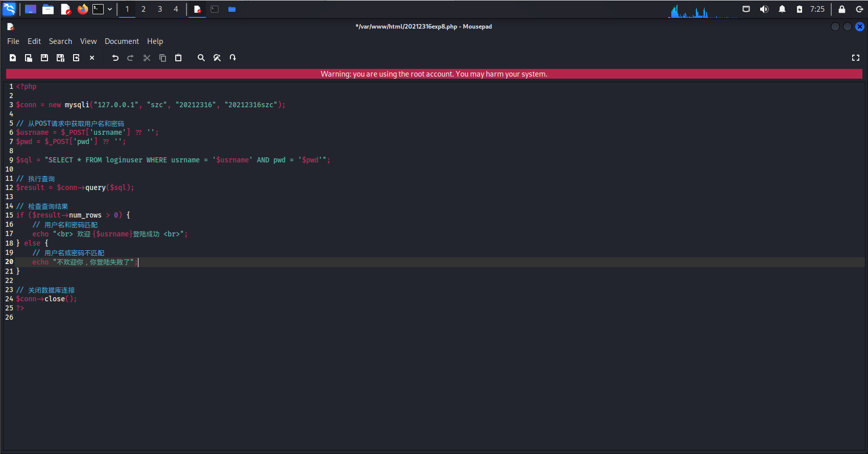Viewport: 868px width, 454px height.
Task: Revert the document with the reload icon
Action: pyautogui.click(x=76, y=58)
